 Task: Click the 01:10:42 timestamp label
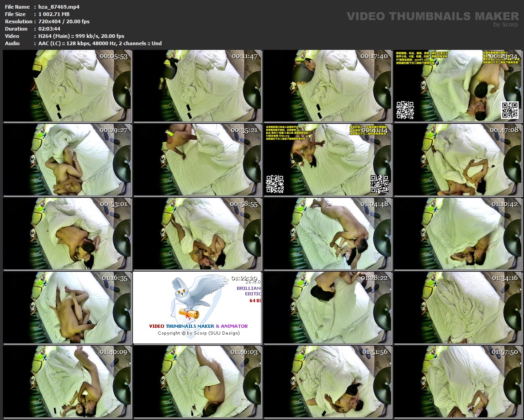point(504,204)
